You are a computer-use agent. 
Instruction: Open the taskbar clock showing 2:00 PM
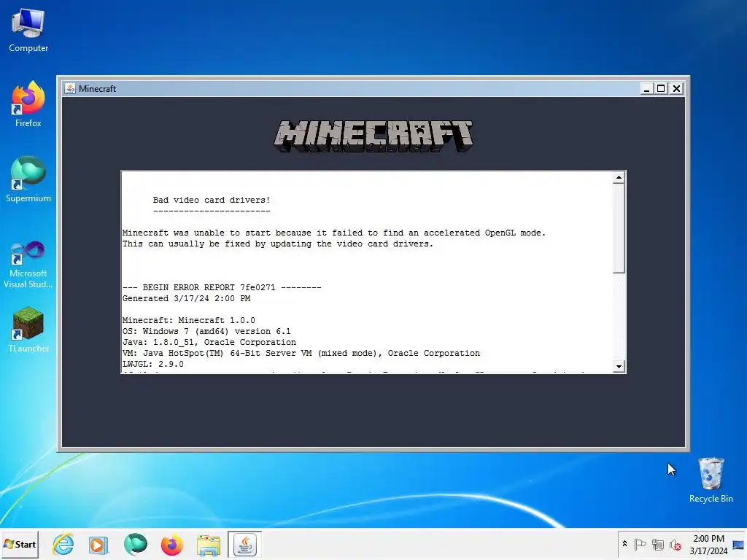click(708, 544)
